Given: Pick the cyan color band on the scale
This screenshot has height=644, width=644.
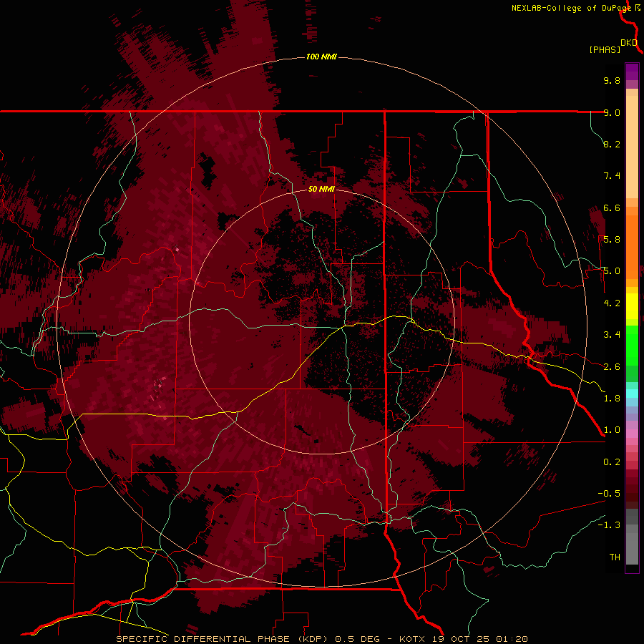Looking at the screenshot, I should point(632,394).
